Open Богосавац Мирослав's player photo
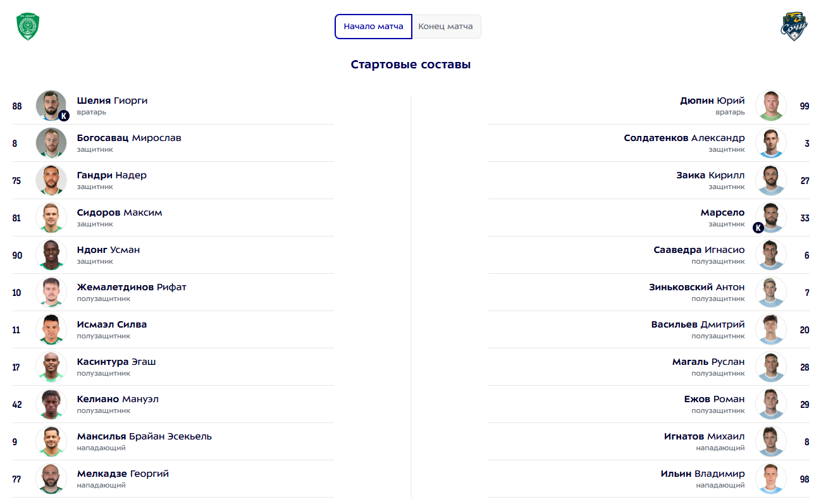The image size is (821, 504). pos(51,143)
